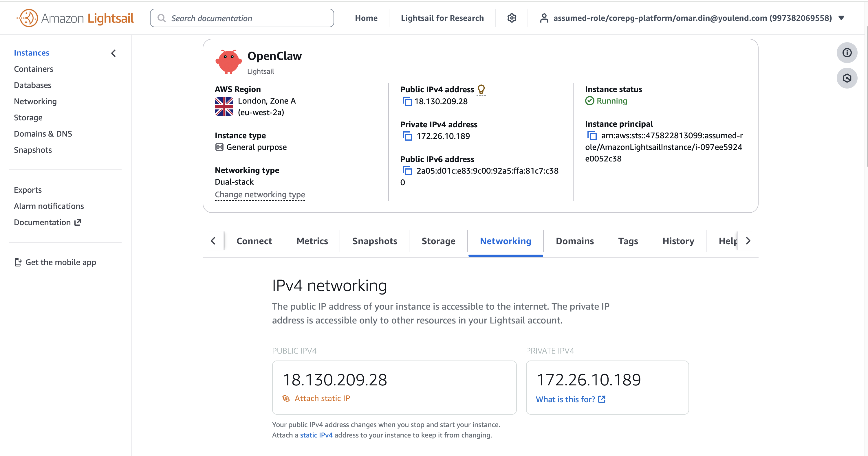Move the tab strip right with the arrow

pos(748,241)
